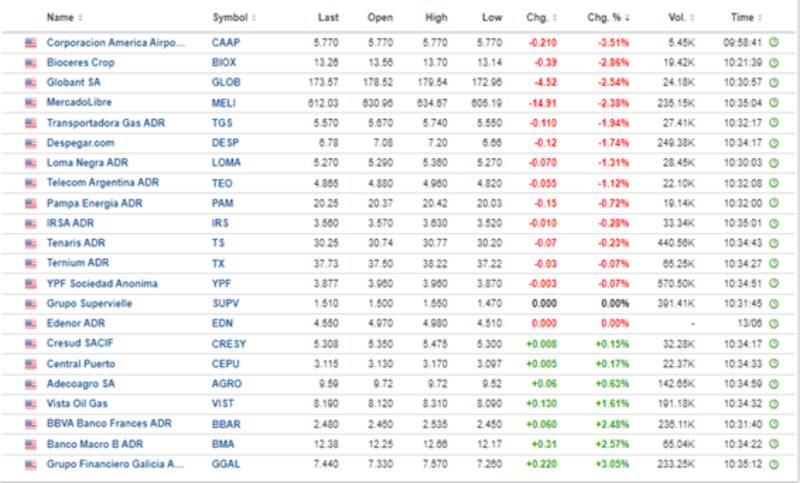The width and height of the screenshot is (800, 483).
Task: Sort the list by the Symbol column header
Action: click(x=233, y=17)
